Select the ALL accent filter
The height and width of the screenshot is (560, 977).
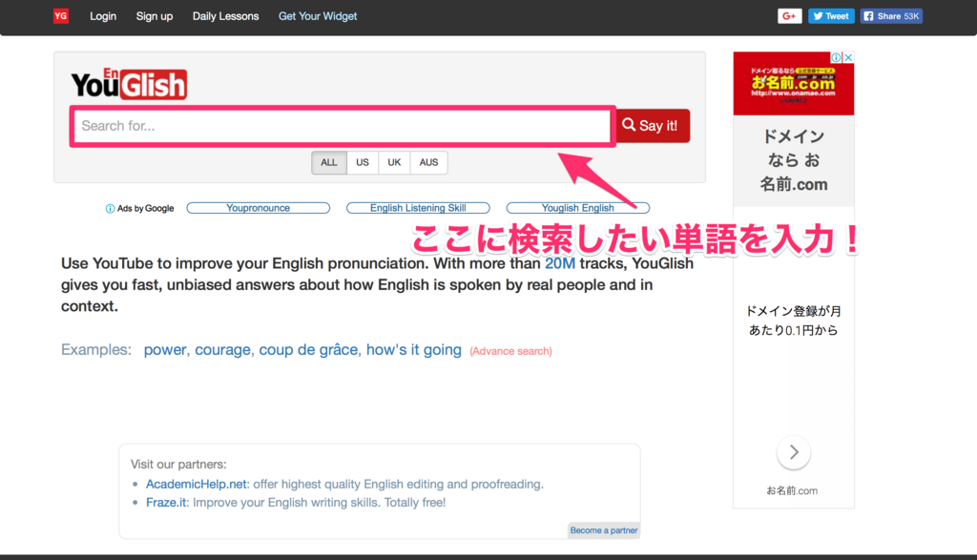tap(329, 162)
